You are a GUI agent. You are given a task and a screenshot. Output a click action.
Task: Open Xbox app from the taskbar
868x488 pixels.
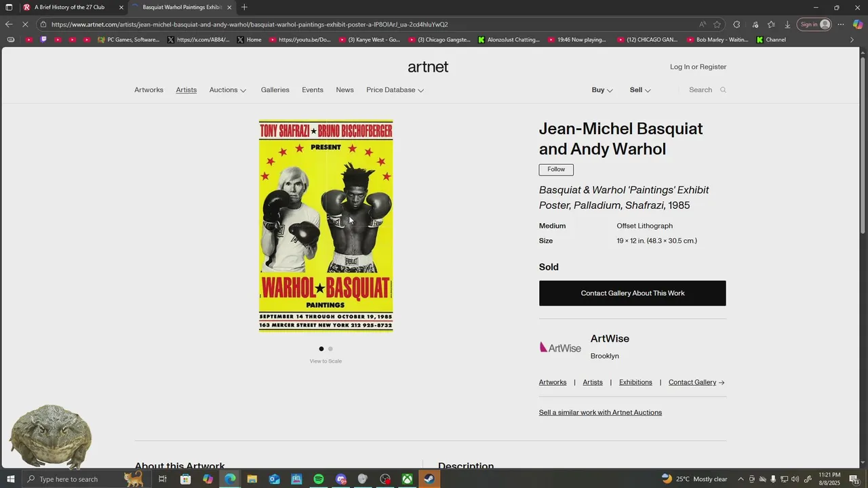pos(407,479)
